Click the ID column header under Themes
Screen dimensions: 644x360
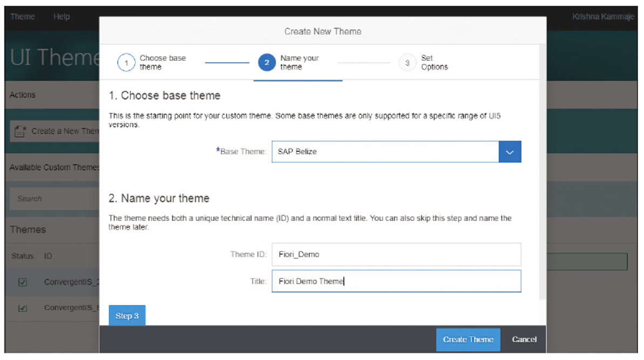pos(48,255)
